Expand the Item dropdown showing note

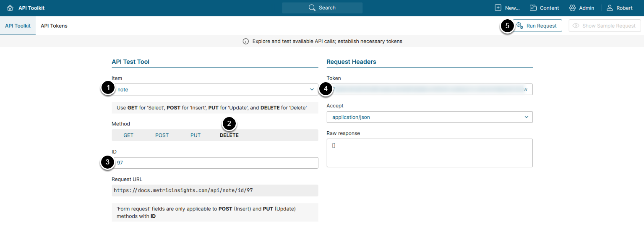(x=215, y=89)
